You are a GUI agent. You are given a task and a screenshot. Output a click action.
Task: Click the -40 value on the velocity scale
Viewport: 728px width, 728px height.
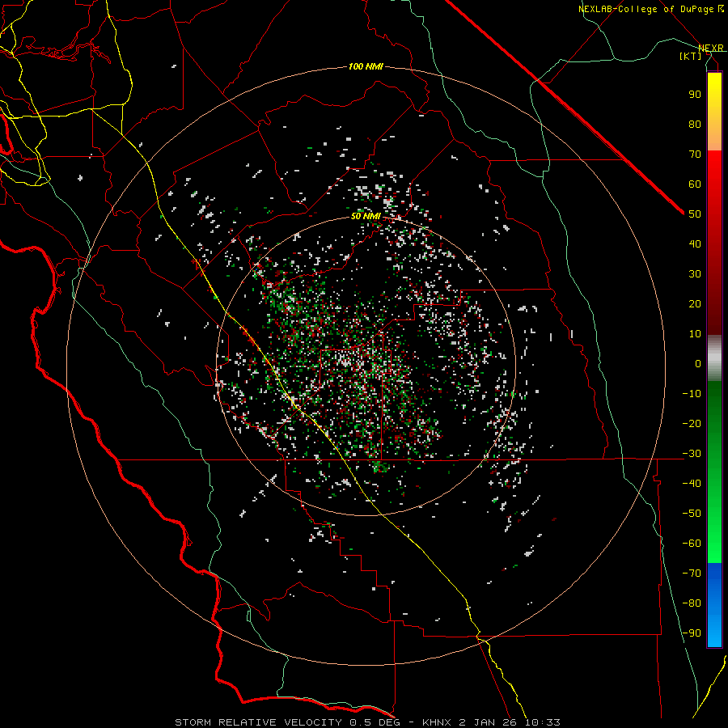[692, 484]
